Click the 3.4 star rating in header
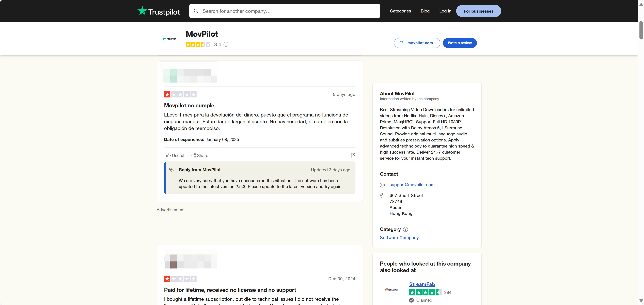 pos(198,45)
